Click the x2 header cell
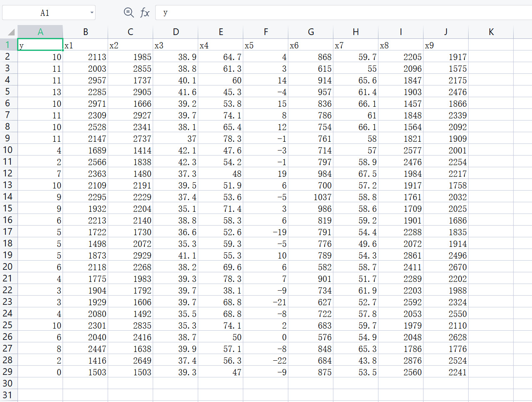The width and height of the screenshot is (532, 402). pos(131,45)
